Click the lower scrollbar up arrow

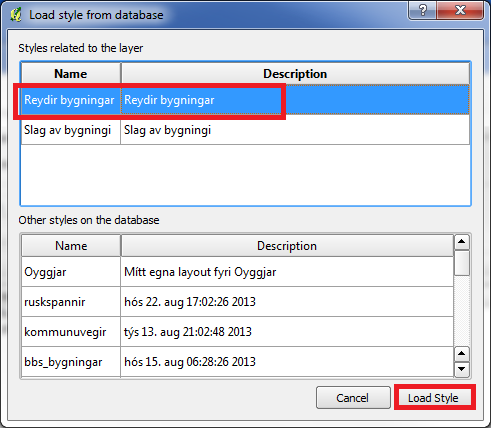[462, 354]
